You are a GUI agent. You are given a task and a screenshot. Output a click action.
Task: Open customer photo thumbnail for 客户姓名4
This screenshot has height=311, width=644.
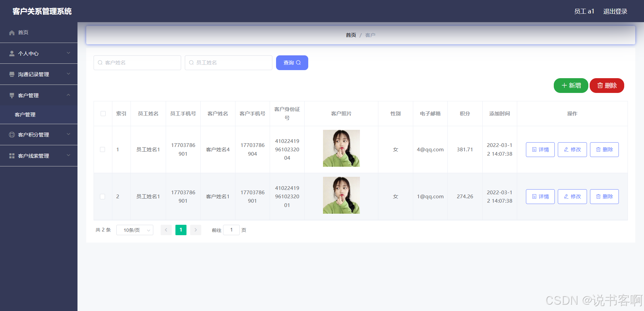[341, 148]
